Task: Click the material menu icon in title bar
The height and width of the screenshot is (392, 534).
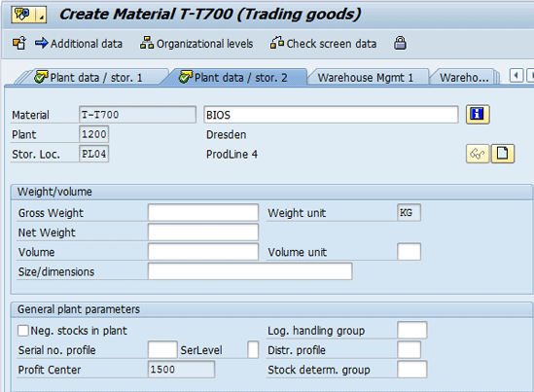Action: click(x=22, y=15)
